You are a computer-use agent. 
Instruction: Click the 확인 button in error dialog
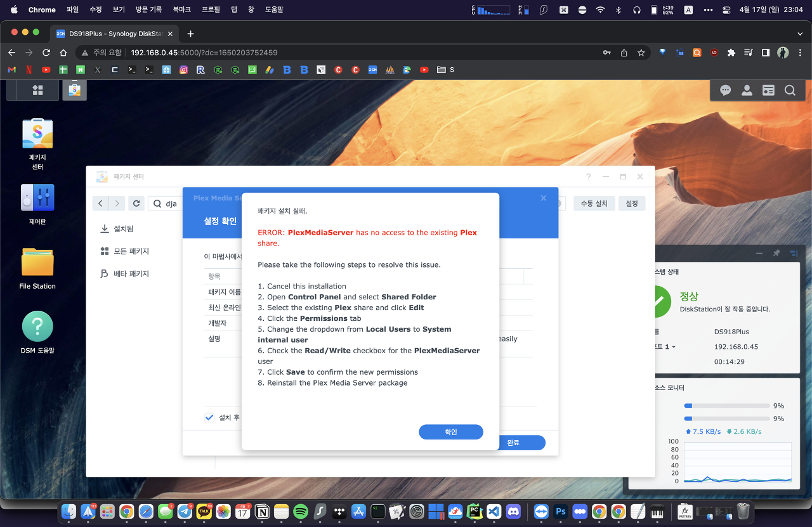[x=451, y=432]
